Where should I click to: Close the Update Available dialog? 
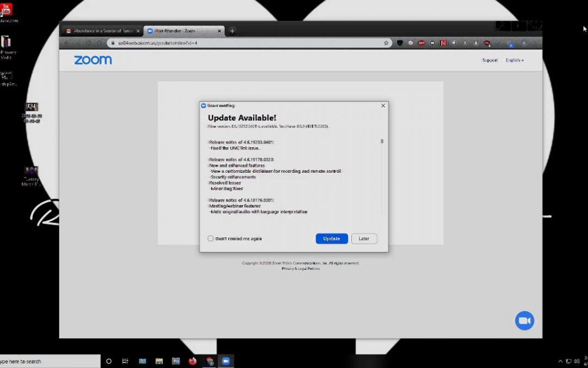[383, 106]
